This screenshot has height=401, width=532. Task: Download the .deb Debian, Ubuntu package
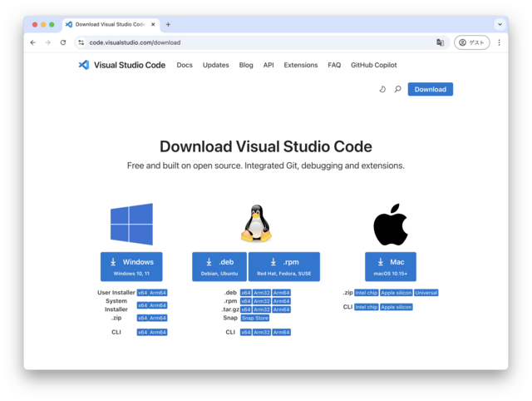(219, 266)
